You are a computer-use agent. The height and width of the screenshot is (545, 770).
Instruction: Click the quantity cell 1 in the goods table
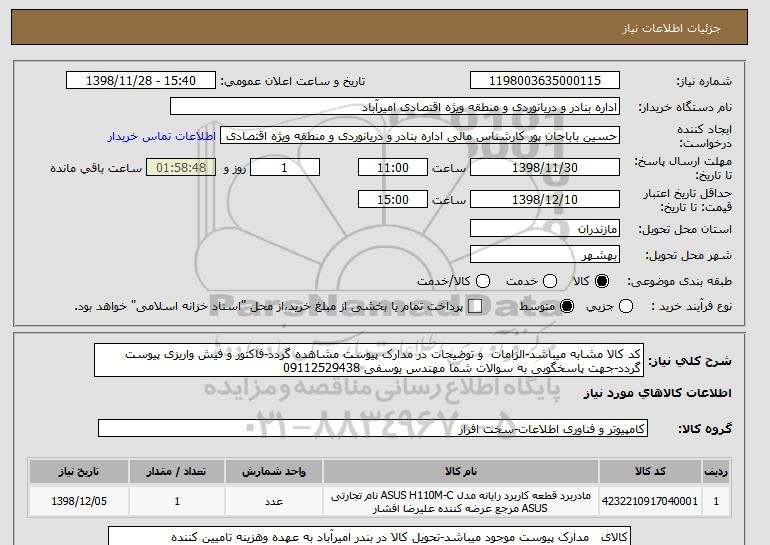click(177, 501)
